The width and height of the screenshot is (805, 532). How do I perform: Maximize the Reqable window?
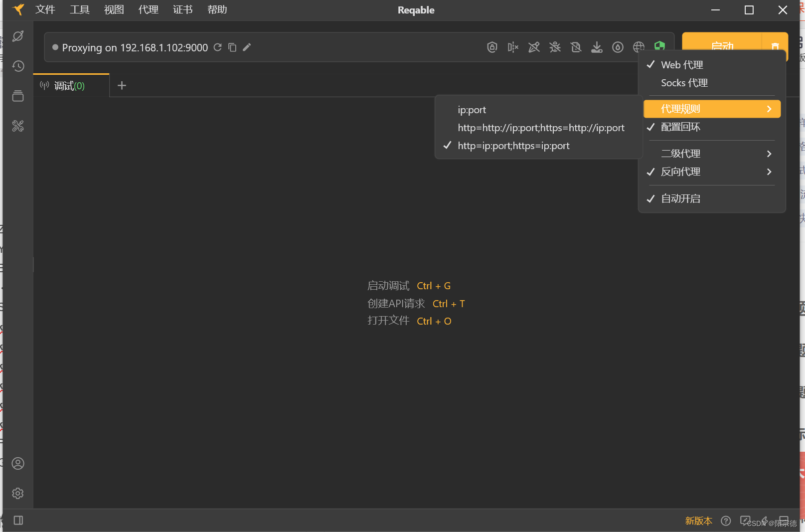pyautogui.click(x=749, y=10)
